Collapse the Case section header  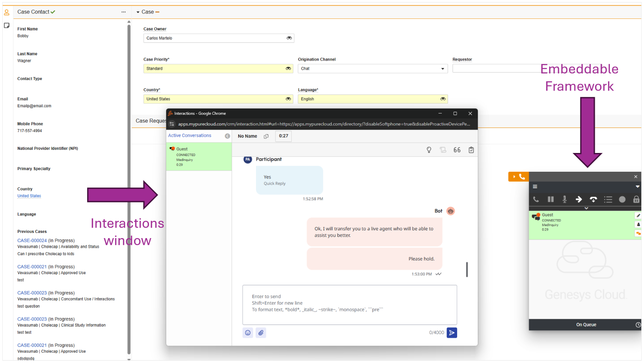(x=138, y=12)
